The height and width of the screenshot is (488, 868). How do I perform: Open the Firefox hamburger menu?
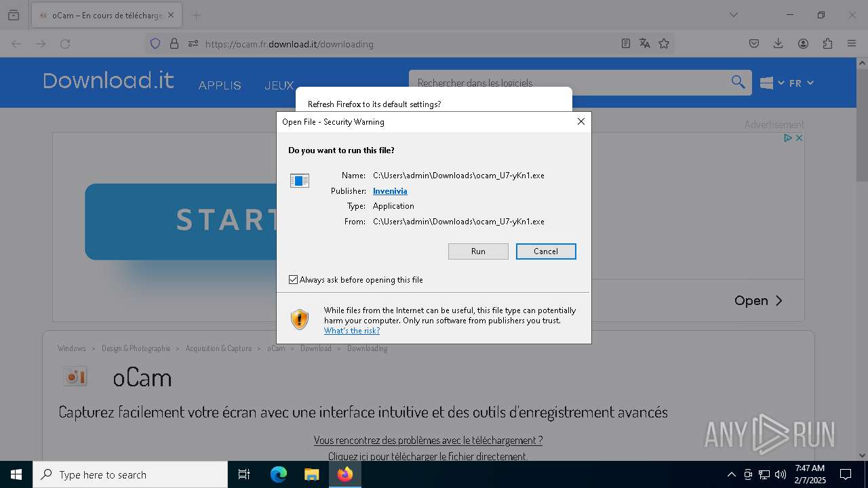point(852,43)
